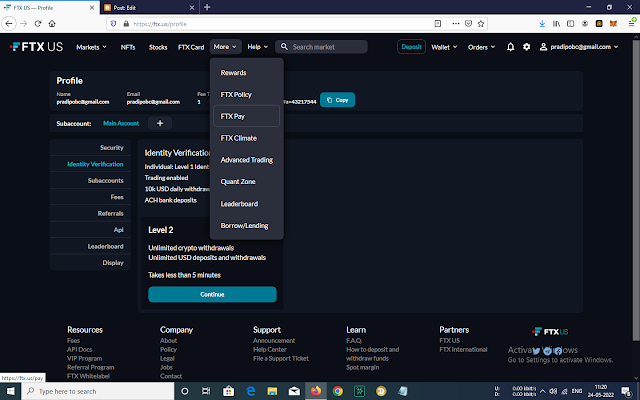The height and width of the screenshot is (400, 640).
Task: Open settings gear icon in header
Action: (x=527, y=47)
